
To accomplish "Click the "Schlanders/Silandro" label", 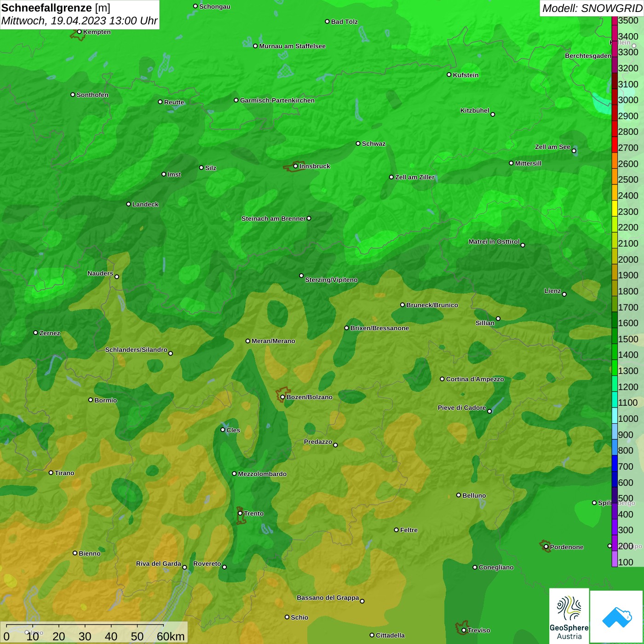I will (x=136, y=350).
